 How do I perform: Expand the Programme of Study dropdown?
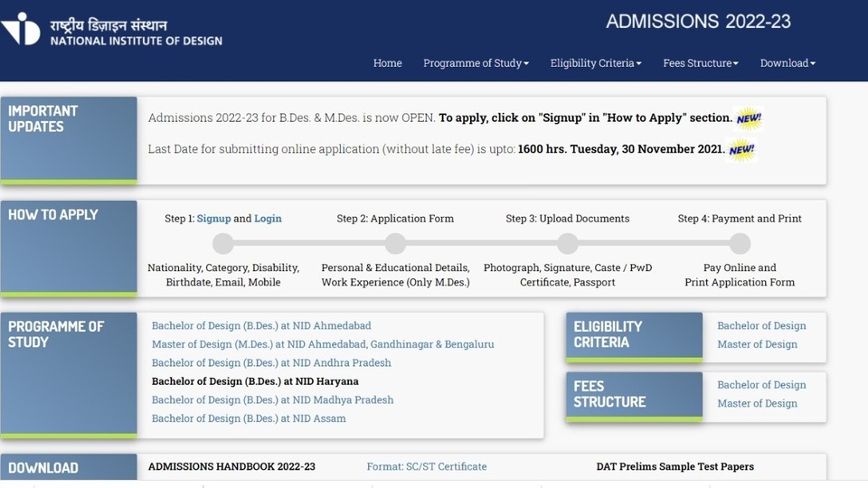(x=476, y=63)
